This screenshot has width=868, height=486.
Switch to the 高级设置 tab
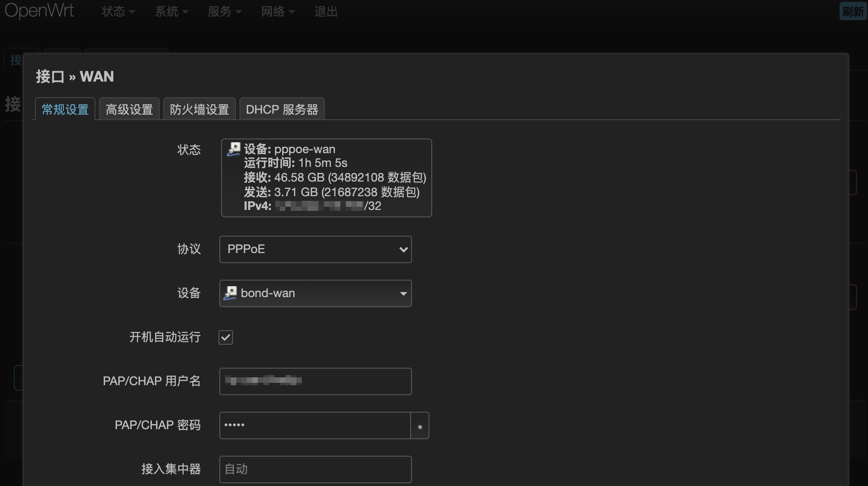[x=129, y=109]
